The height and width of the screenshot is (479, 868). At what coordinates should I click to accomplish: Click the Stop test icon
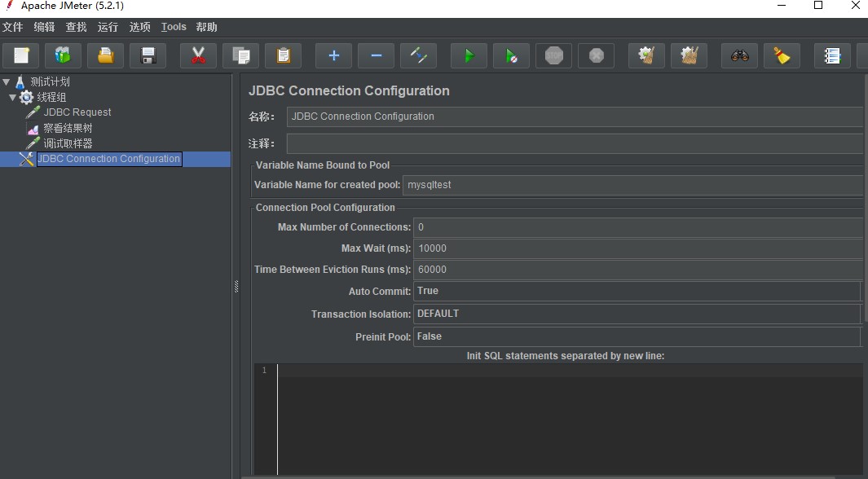point(553,56)
